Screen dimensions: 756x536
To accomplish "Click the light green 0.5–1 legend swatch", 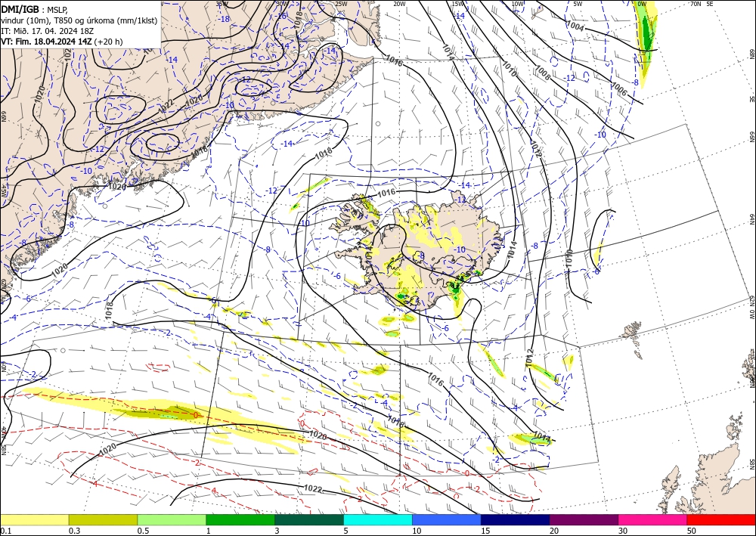I will click(x=172, y=519).
